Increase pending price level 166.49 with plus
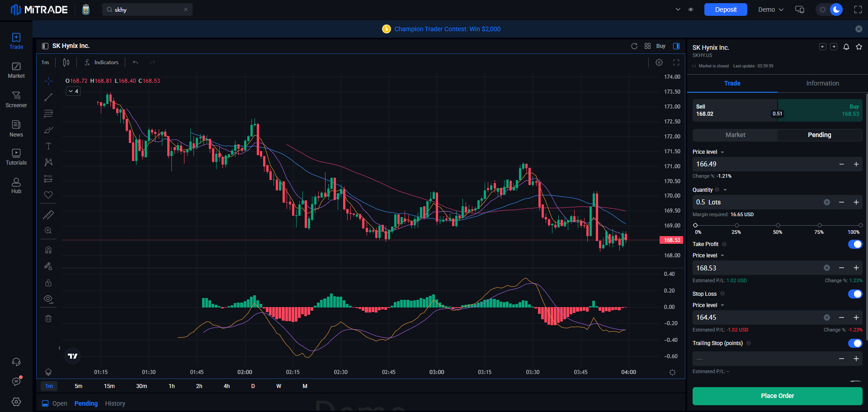868x412 pixels. point(856,164)
